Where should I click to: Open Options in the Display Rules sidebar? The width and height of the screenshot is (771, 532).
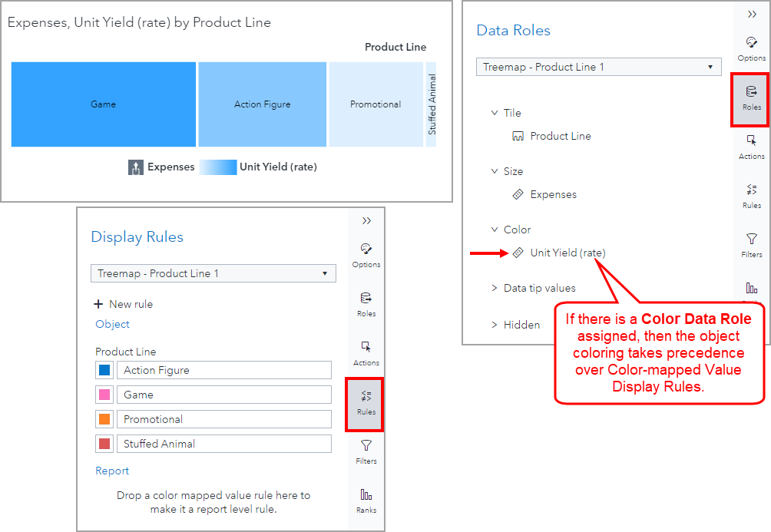click(x=366, y=255)
